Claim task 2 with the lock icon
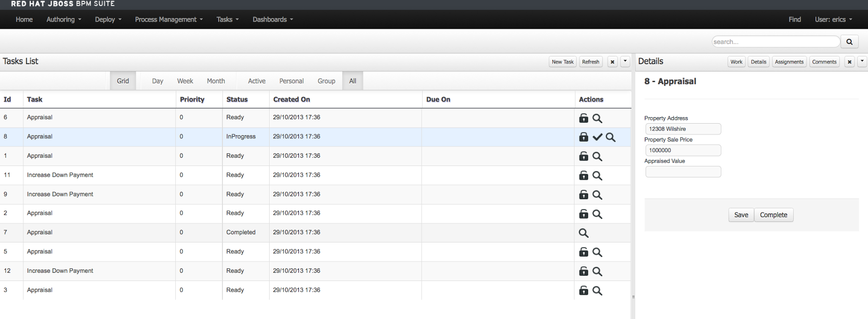This screenshot has height=319, width=868. pos(584,214)
